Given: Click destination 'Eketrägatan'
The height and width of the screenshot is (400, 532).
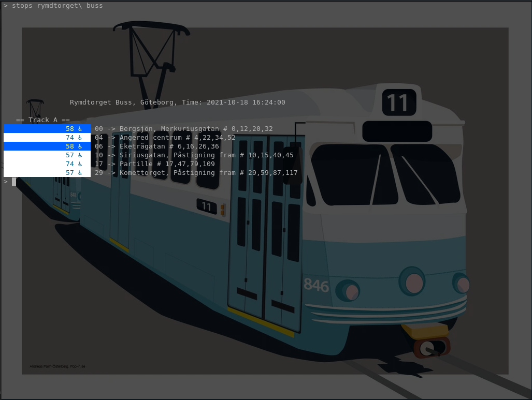Looking at the screenshot, I should pos(142,146).
